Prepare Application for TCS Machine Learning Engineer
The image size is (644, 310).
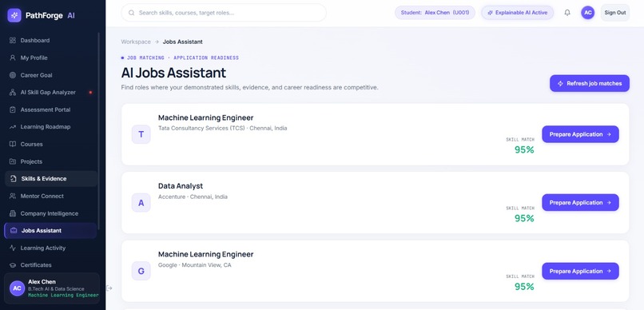[x=580, y=134]
